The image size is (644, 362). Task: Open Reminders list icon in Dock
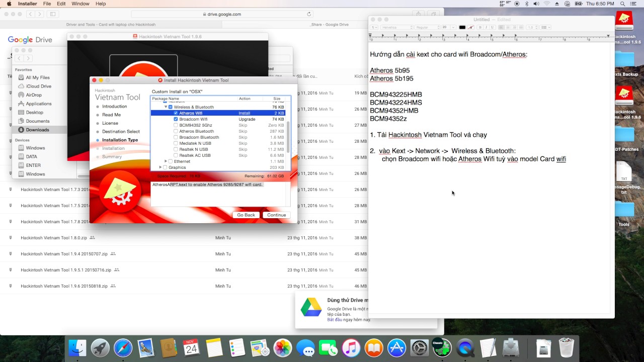tap(237, 348)
